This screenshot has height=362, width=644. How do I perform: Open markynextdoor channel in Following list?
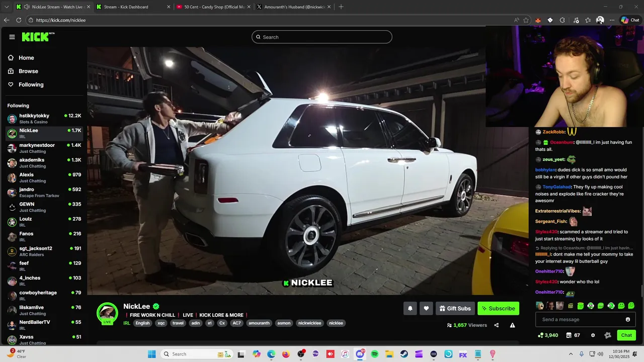point(44,148)
